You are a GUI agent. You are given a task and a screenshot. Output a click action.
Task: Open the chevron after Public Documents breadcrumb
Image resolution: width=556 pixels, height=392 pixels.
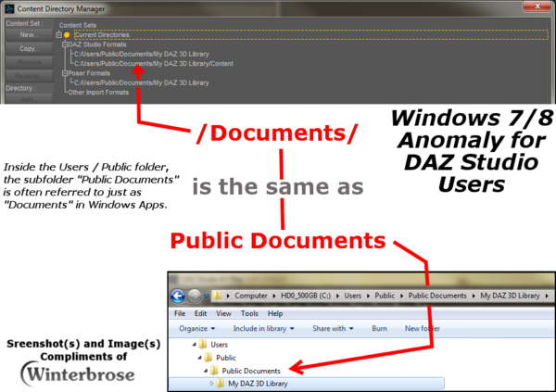[474, 297]
